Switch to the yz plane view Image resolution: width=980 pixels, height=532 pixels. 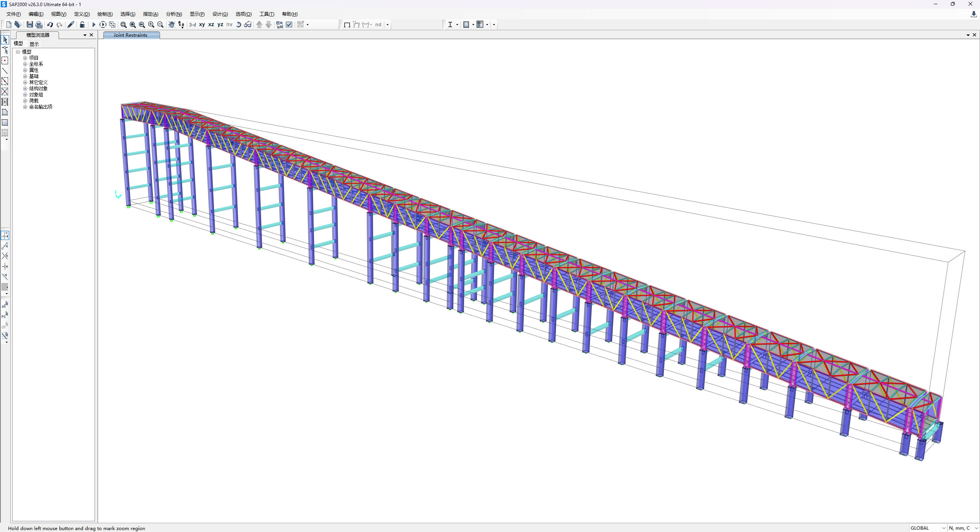(x=220, y=24)
